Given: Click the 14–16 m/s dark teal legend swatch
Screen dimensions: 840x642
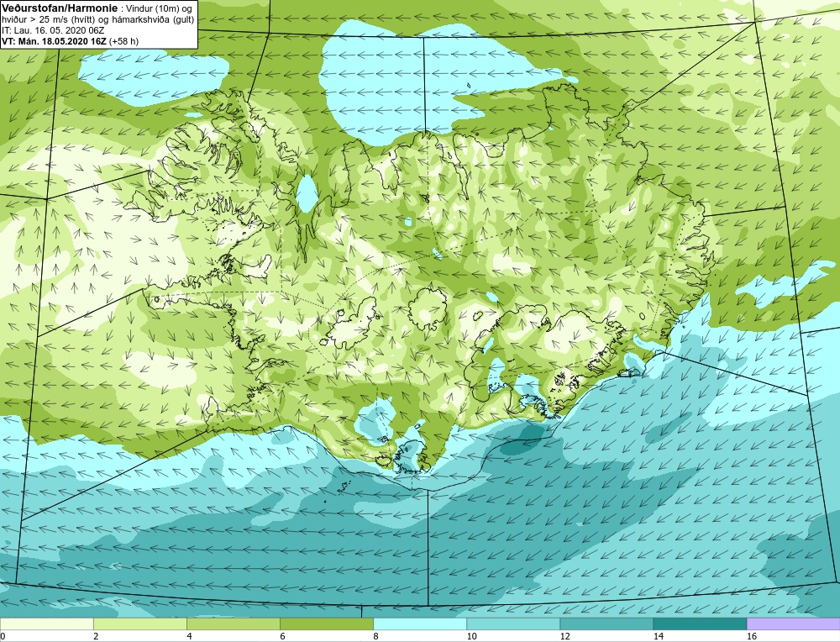Looking at the screenshot, I should click(x=699, y=624).
